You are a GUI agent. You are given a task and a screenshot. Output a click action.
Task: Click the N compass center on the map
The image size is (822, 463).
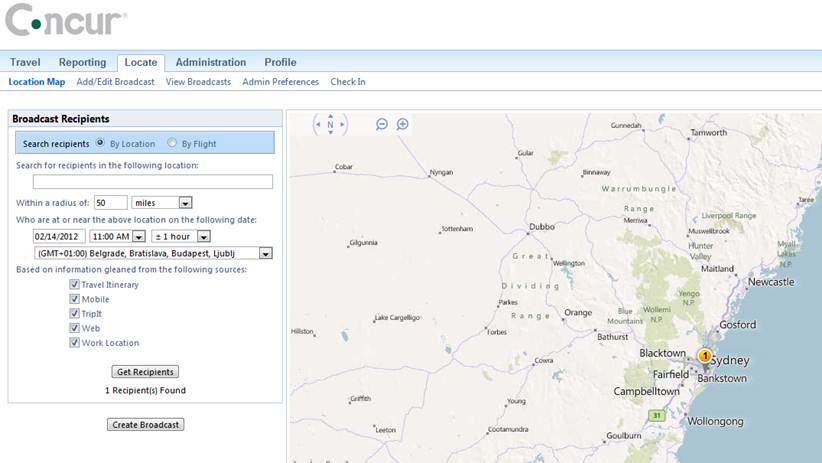pyautogui.click(x=330, y=125)
